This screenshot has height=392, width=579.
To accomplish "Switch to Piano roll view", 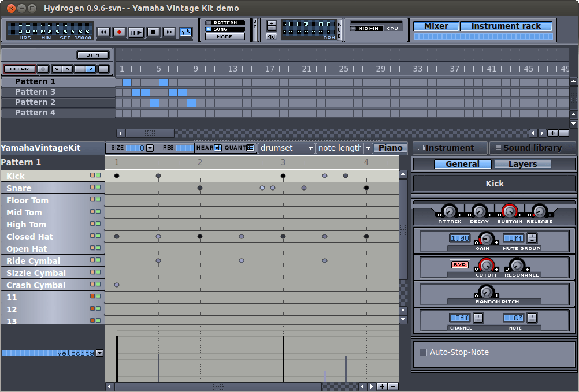I will point(390,148).
